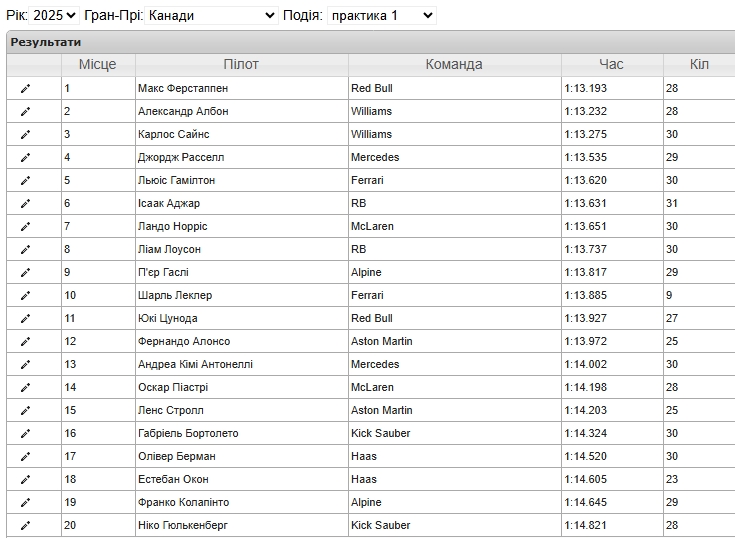
Task: Sort by the Пілот column header
Action: tap(241, 64)
